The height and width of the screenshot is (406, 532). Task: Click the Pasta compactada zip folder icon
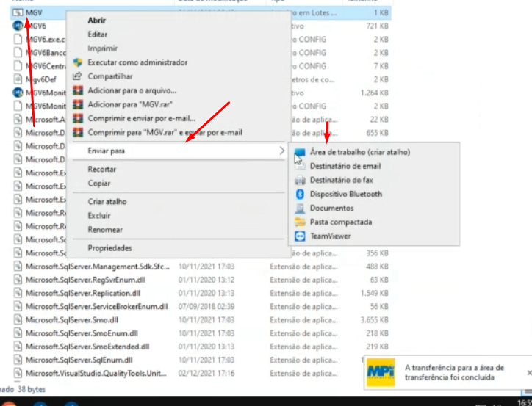(x=299, y=222)
